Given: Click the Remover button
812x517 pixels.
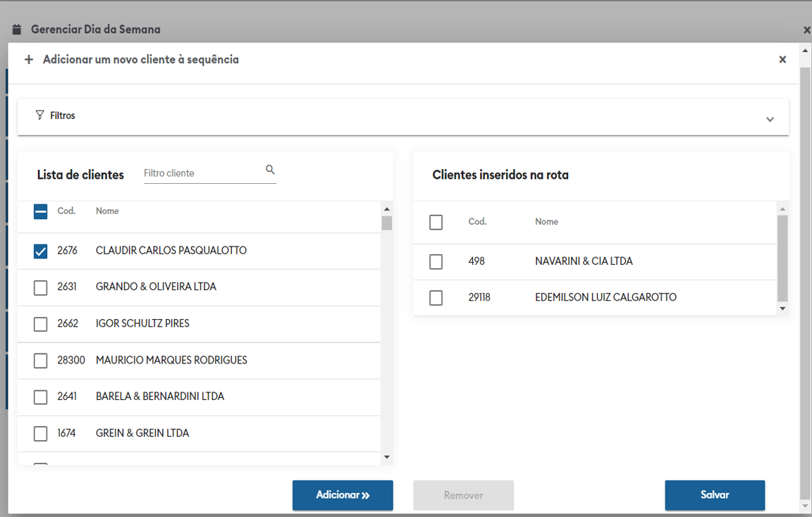Looking at the screenshot, I should 463,495.
